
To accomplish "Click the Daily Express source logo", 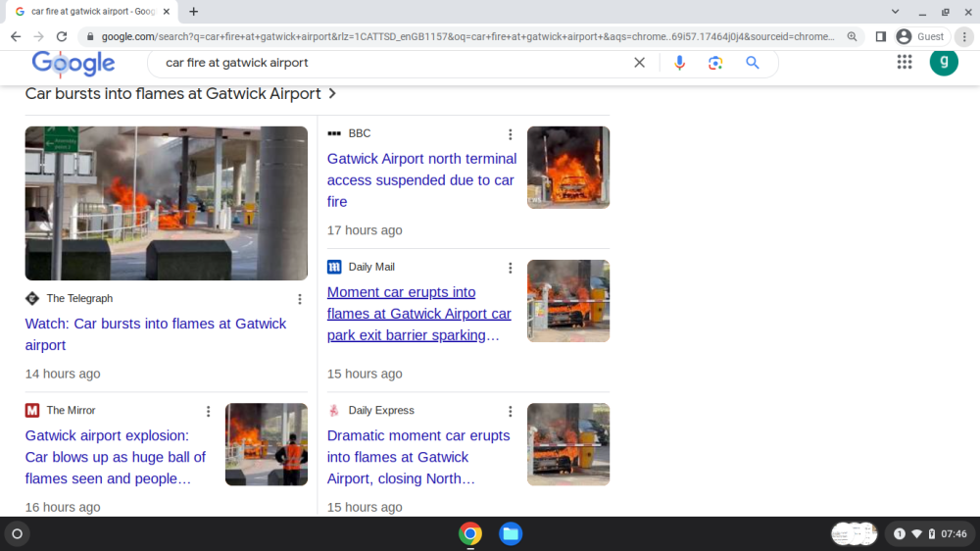I will coord(334,410).
